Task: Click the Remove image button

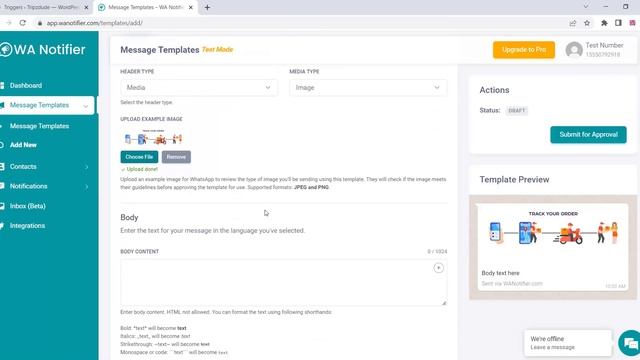Action: tap(176, 157)
